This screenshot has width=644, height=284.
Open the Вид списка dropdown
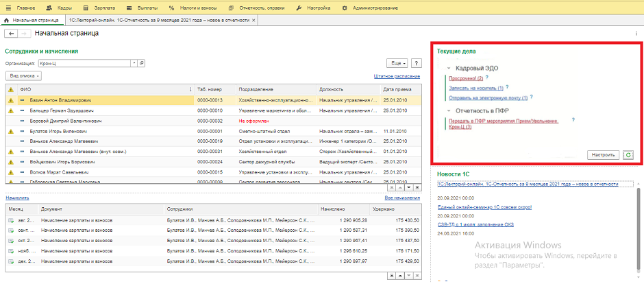24,75
